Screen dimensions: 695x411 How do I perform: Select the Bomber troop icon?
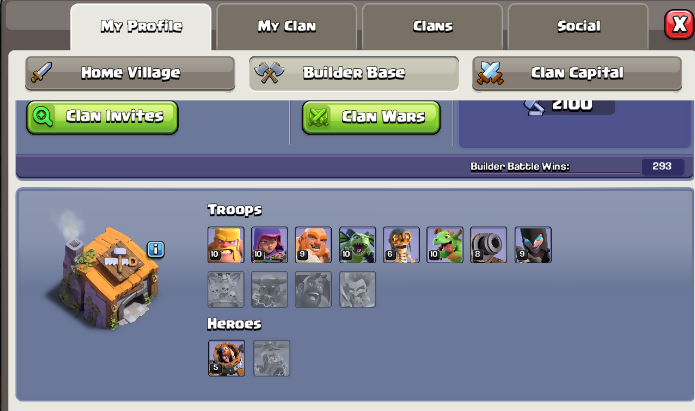tap(401, 245)
